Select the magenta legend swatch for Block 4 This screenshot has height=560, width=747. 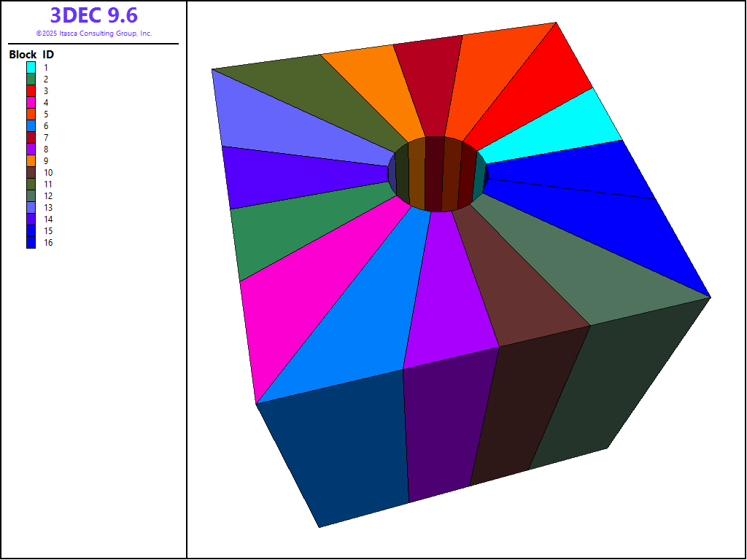[31, 102]
